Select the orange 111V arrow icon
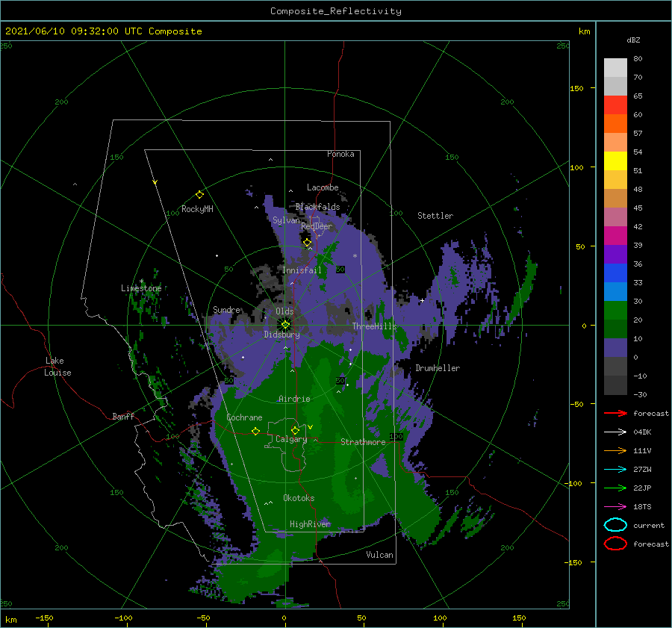 coord(615,450)
